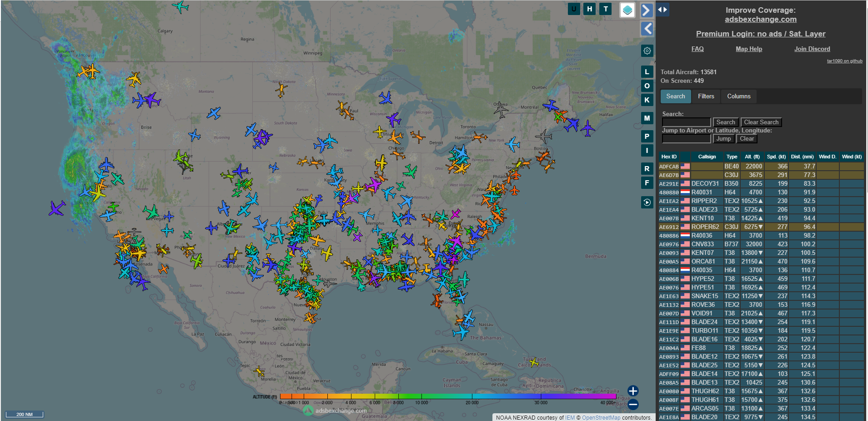
Task: Zoom out with the minus button
Action: tap(633, 404)
